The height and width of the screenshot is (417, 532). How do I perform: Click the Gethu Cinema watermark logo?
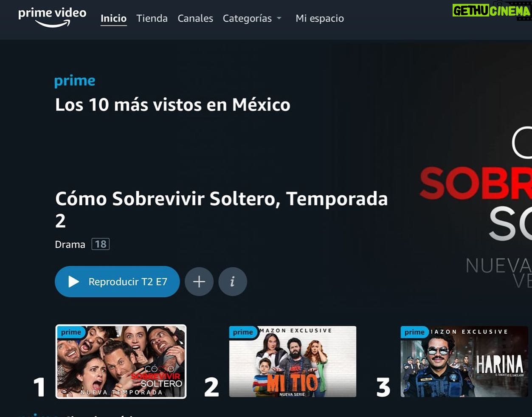(x=492, y=10)
